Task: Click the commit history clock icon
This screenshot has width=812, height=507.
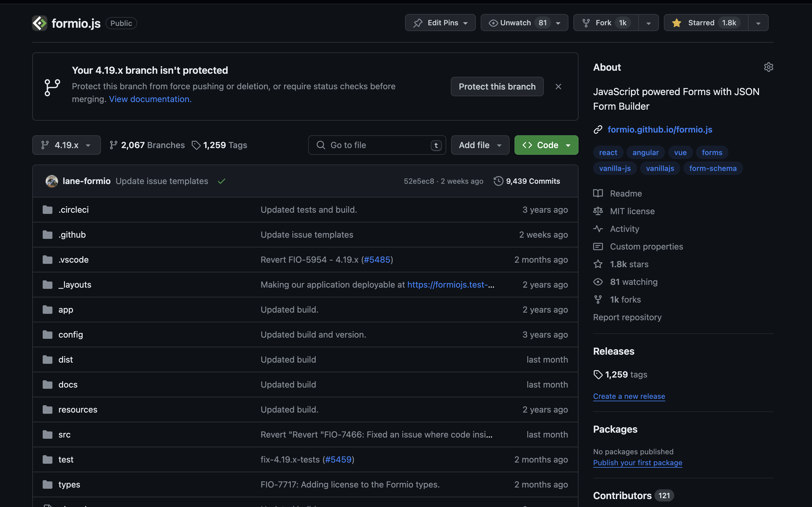Action: tap(498, 181)
